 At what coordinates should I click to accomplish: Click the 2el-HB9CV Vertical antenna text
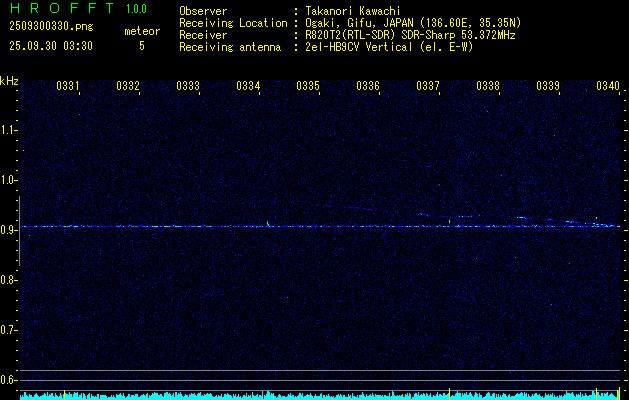click(388, 47)
